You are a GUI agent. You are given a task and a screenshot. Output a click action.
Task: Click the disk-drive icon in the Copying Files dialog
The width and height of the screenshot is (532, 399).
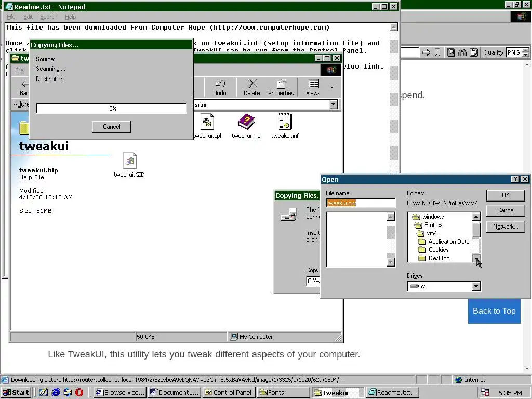(x=289, y=215)
